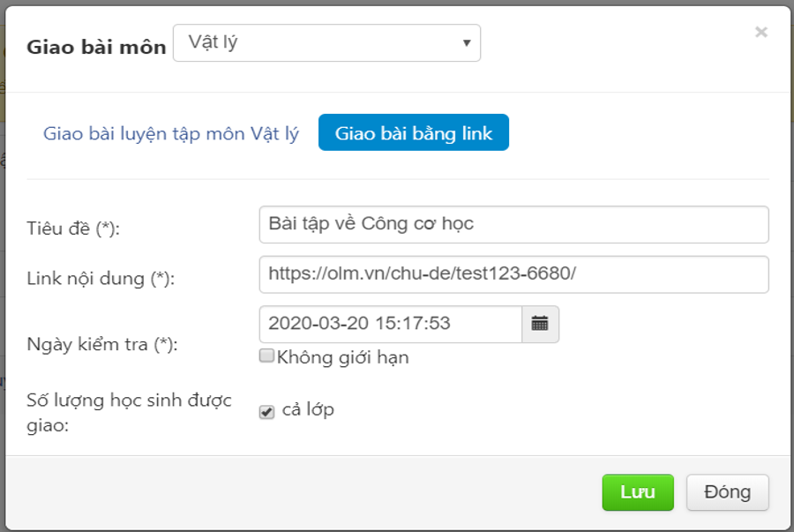This screenshot has height=532, width=794.
Task: Focus the Link nội dung URL field
Action: [x=513, y=274]
